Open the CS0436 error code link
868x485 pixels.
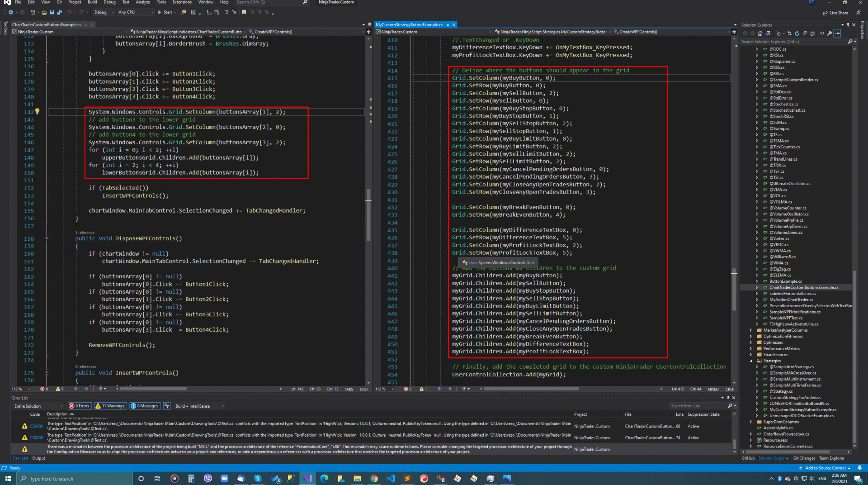tap(36, 426)
